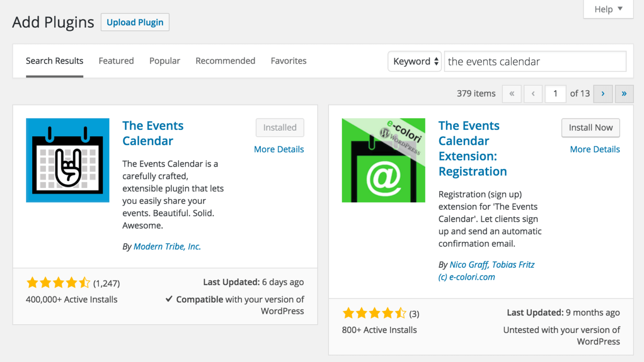Open the Popular plugins tab
The width and height of the screenshot is (644, 362).
click(x=165, y=60)
